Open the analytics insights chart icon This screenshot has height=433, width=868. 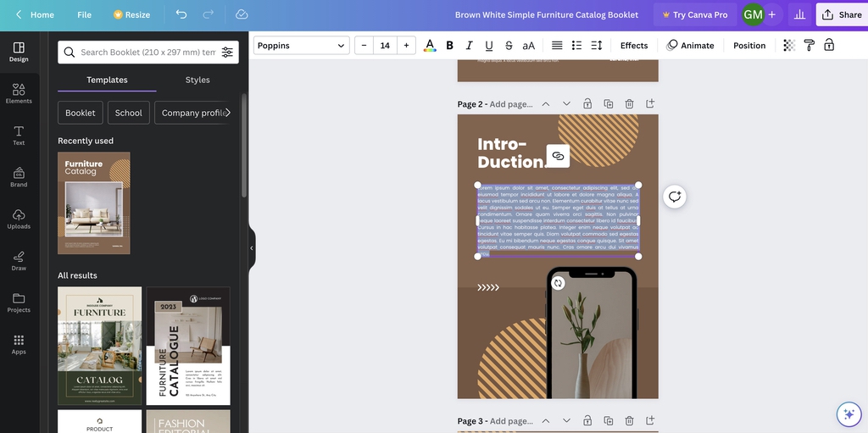799,14
